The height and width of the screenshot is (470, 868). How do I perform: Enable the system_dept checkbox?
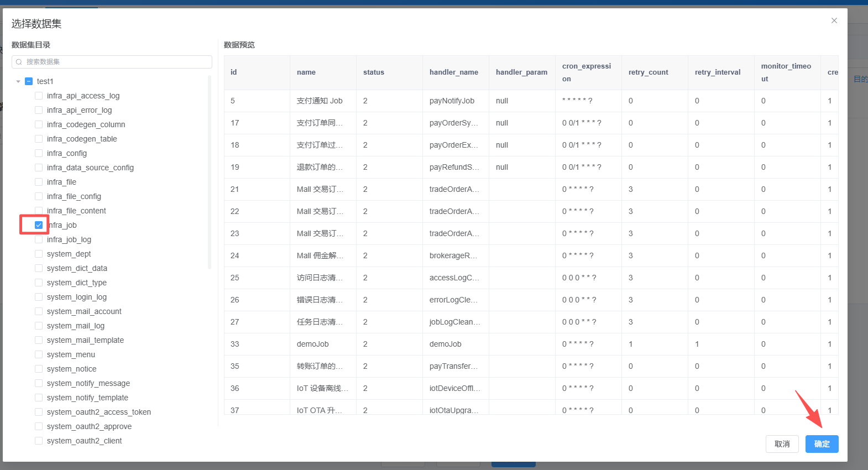coord(39,254)
